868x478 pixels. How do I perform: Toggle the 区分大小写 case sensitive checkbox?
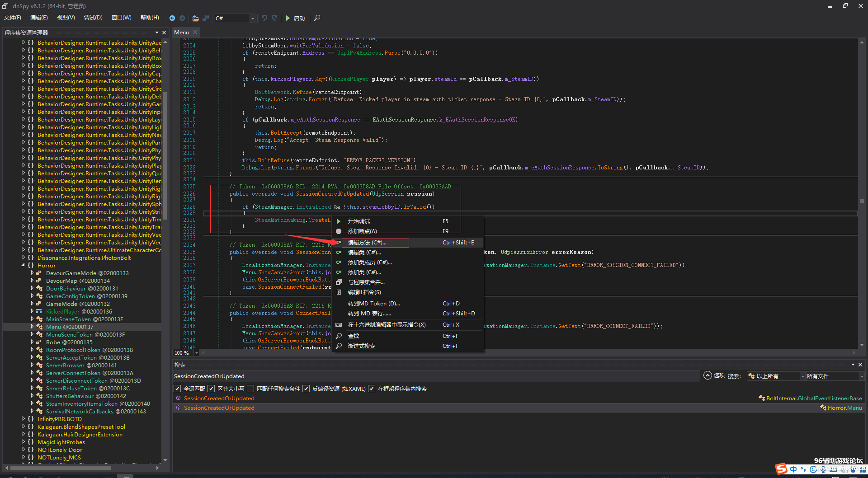tap(211, 389)
